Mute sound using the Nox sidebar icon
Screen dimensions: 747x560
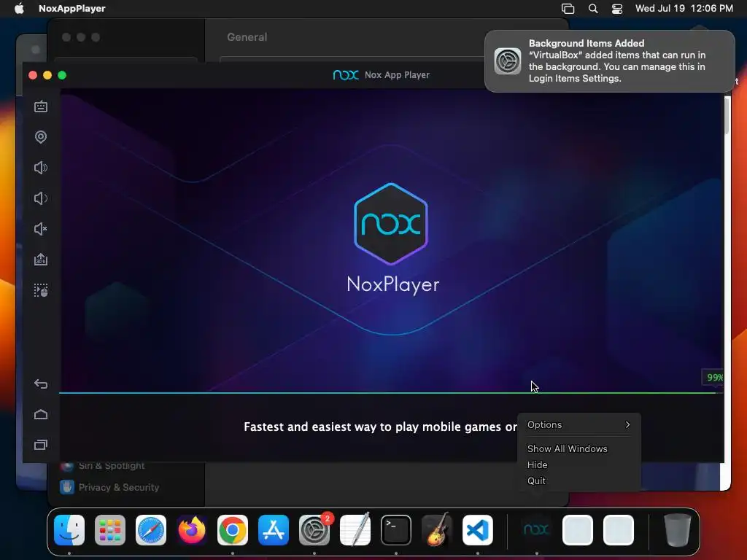pos(41,229)
